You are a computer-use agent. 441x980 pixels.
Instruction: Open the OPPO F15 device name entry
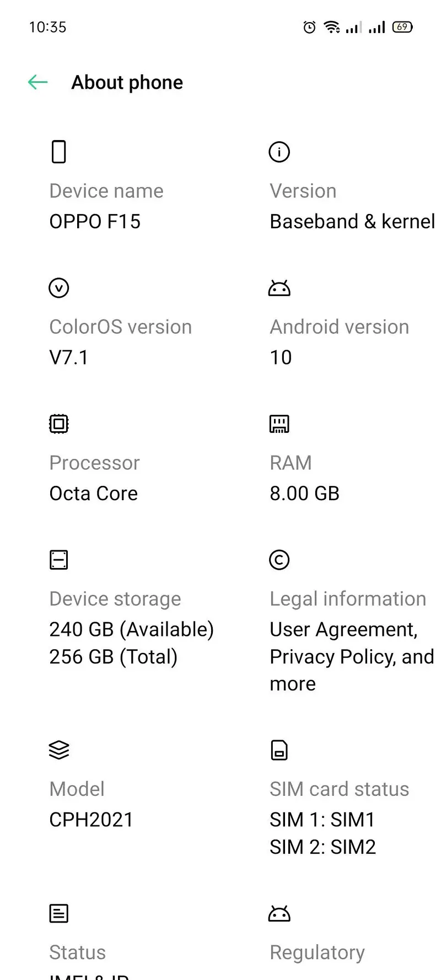tap(95, 222)
